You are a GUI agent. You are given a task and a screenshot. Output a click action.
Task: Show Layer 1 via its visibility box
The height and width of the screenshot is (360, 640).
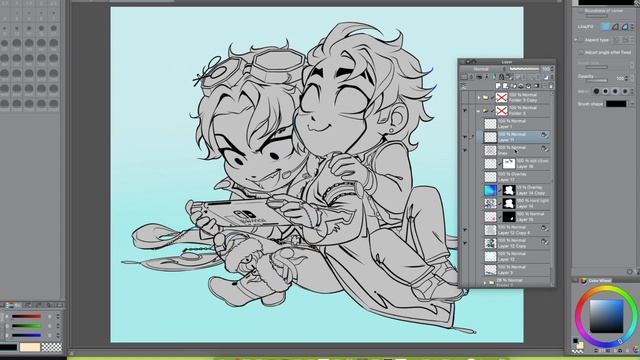[465, 124]
